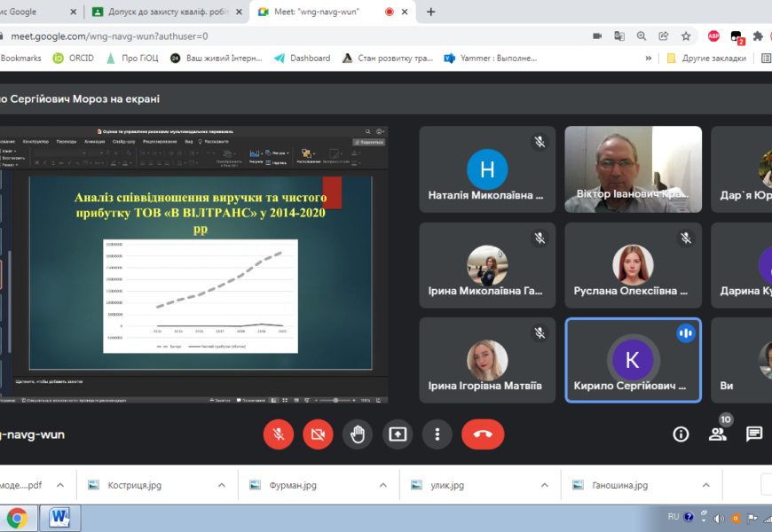The height and width of the screenshot is (532, 772).
Task: Open a new browser tab
Action: (431, 12)
